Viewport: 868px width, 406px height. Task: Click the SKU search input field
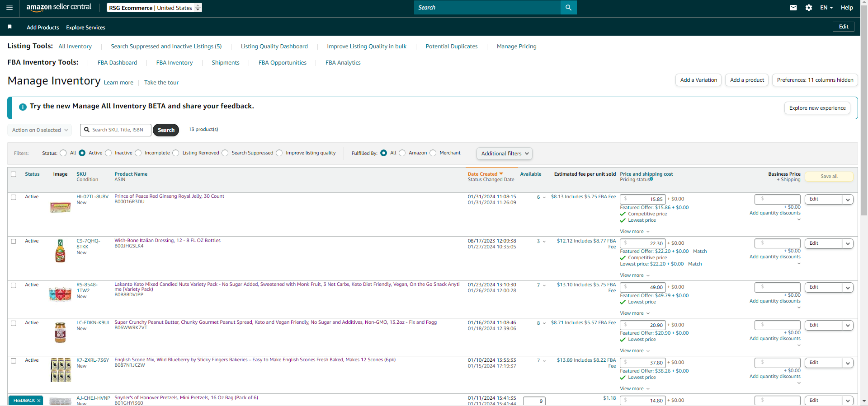116,130
